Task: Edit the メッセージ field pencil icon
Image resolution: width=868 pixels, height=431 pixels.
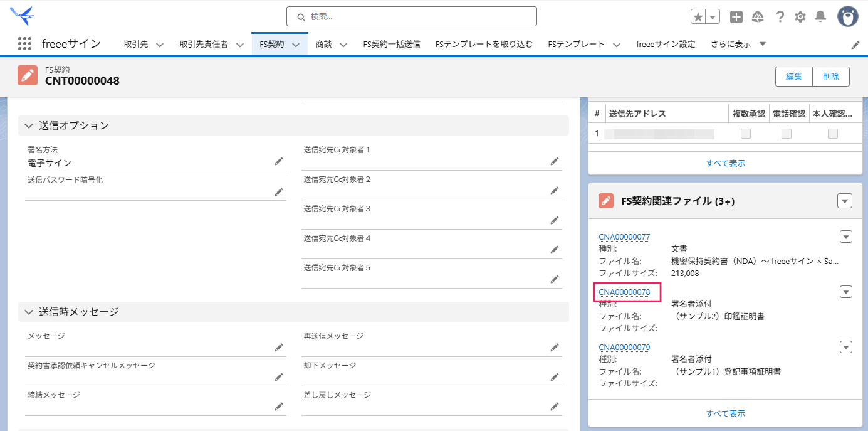Action: [279, 348]
